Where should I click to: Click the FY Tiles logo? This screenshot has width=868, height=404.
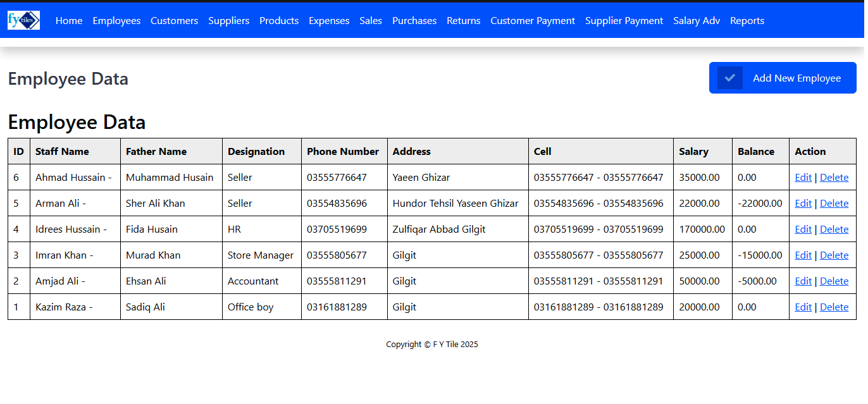point(23,20)
